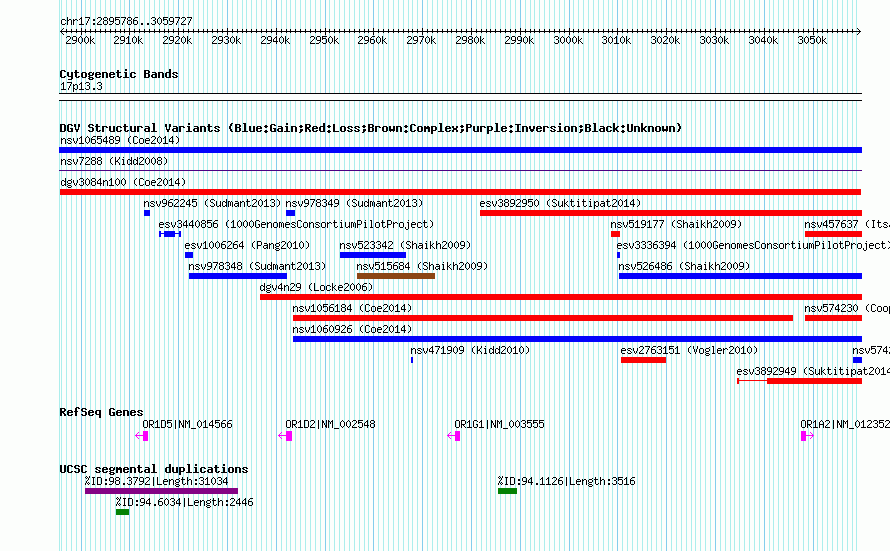Click the esv3440856 blue variant glyph
The height and width of the screenshot is (551, 890).
[x=170, y=234]
